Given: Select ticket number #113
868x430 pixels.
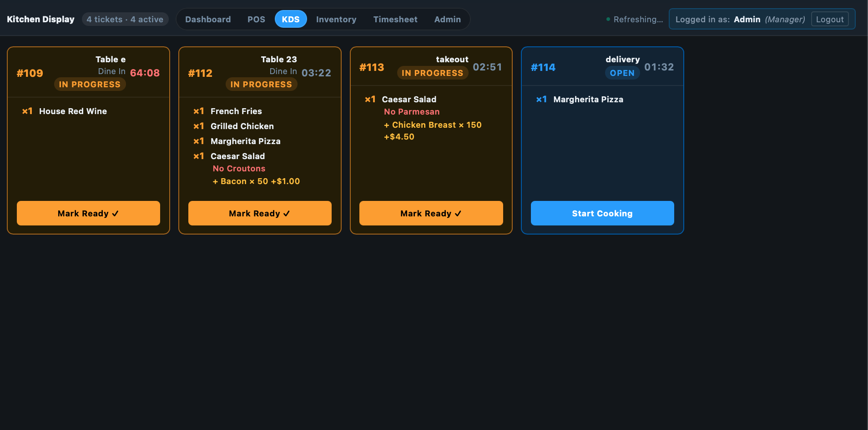Looking at the screenshot, I should coord(372,67).
